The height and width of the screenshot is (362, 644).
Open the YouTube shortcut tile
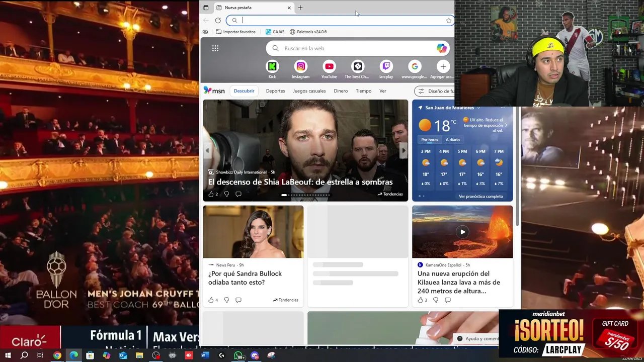tap(329, 69)
